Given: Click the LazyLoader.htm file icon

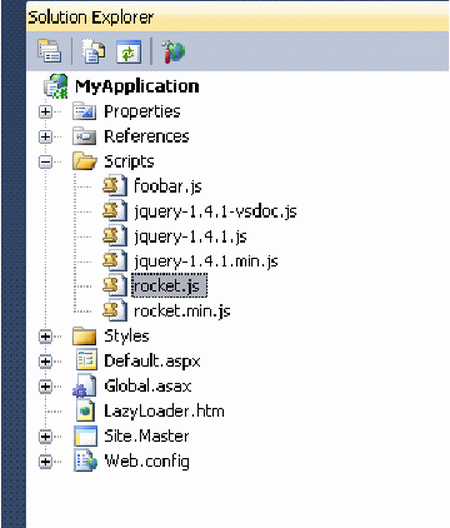Looking at the screenshot, I should pyautogui.click(x=85, y=411).
